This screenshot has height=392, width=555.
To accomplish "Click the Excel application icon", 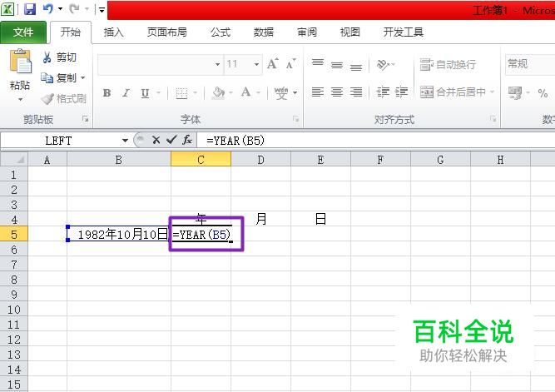I will coord(7,9).
